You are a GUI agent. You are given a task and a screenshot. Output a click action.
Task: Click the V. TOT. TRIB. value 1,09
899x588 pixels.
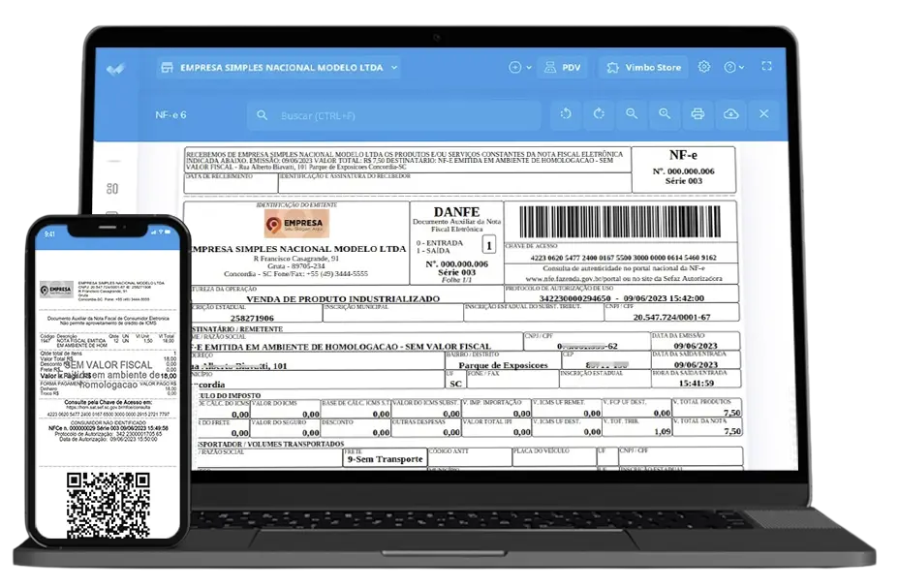tap(663, 431)
